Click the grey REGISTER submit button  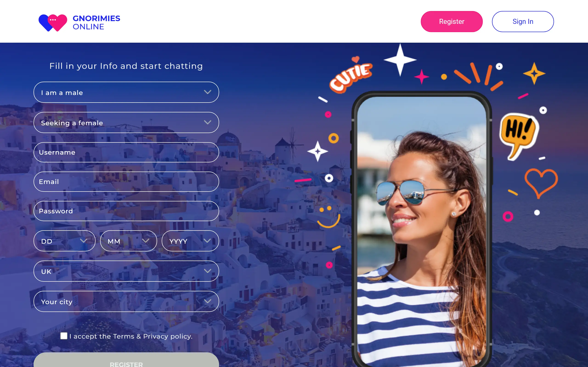(x=126, y=360)
